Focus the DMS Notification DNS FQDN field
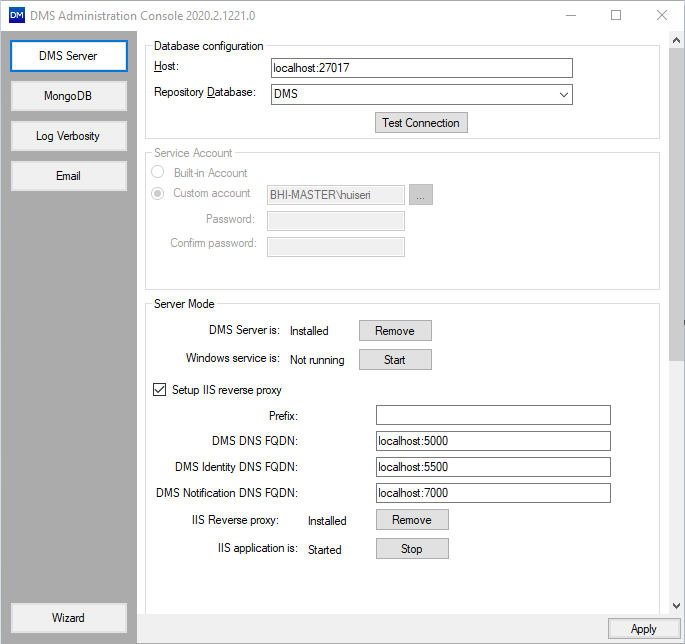 pos(492,493)
